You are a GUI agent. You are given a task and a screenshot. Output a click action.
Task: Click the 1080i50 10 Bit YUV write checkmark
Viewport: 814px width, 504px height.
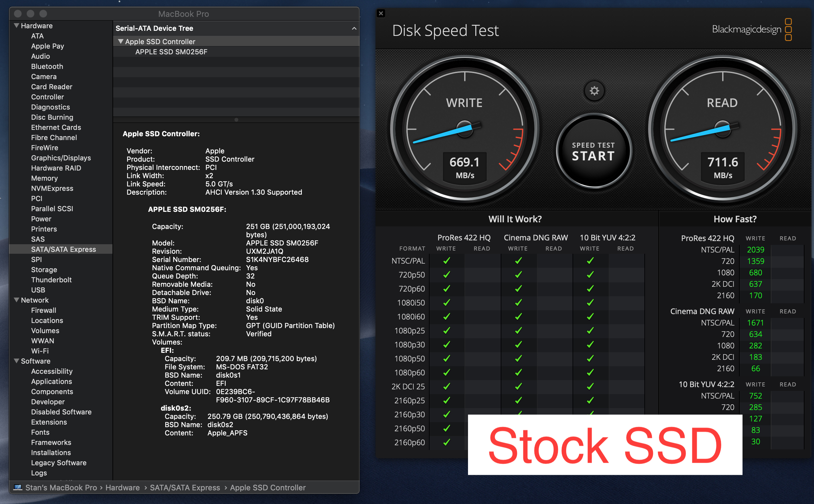tap(589, 303)
